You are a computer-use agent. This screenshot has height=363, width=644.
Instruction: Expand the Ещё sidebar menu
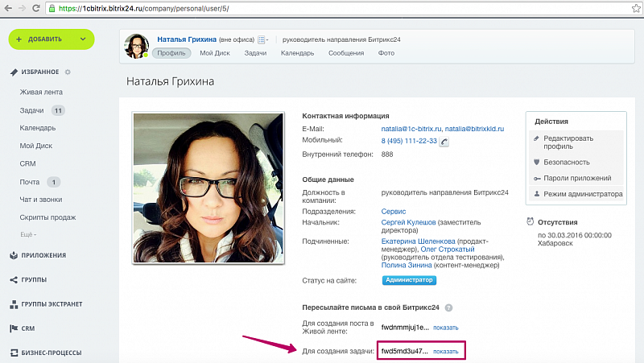(x=28, y=234)
